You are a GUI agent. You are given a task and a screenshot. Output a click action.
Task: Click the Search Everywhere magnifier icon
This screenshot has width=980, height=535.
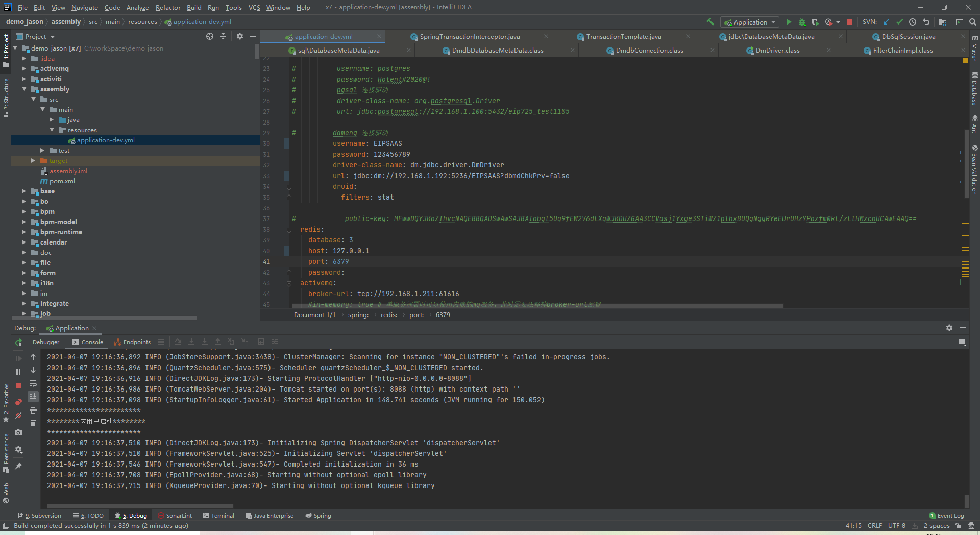pos(973,22)
